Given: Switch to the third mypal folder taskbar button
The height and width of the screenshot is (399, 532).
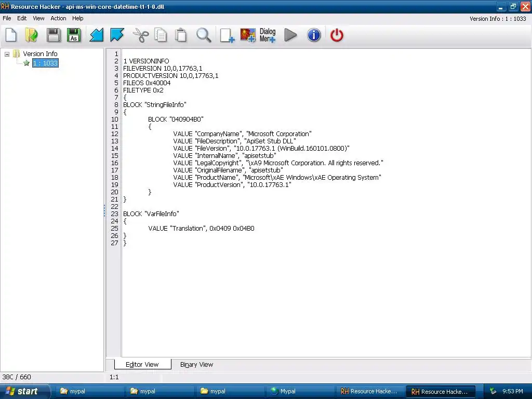Looking at the screenshot, I should (230, 391).
